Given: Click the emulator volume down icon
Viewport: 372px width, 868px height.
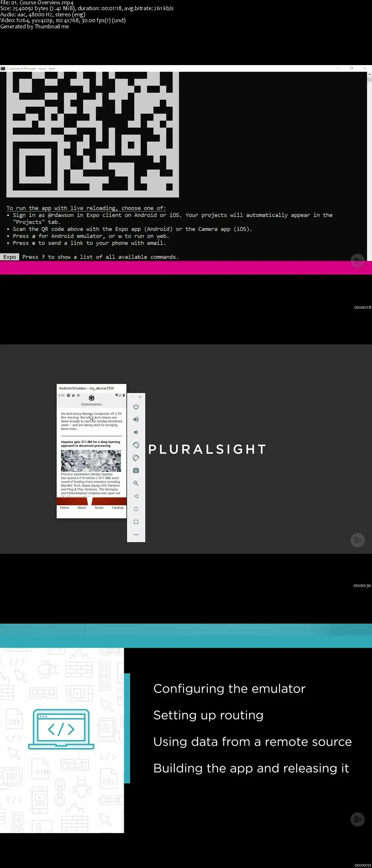Looking at the screenshot, I should (136, 432).
